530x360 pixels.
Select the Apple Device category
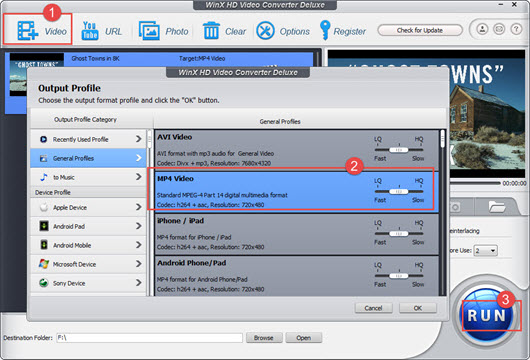click(x=88, y=207)
